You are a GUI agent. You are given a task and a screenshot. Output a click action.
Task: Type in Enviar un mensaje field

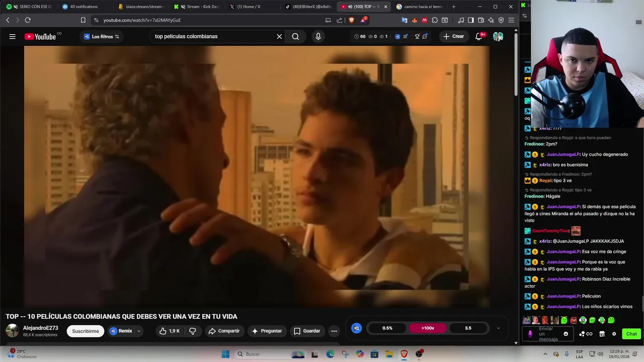pyautogui.click(x=548, y=334)
